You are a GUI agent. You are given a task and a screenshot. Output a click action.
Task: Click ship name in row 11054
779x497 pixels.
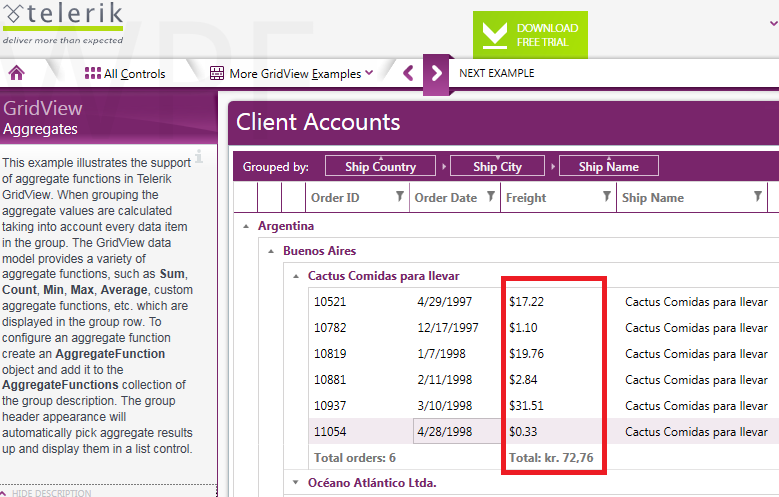click(x=696, y=431)
